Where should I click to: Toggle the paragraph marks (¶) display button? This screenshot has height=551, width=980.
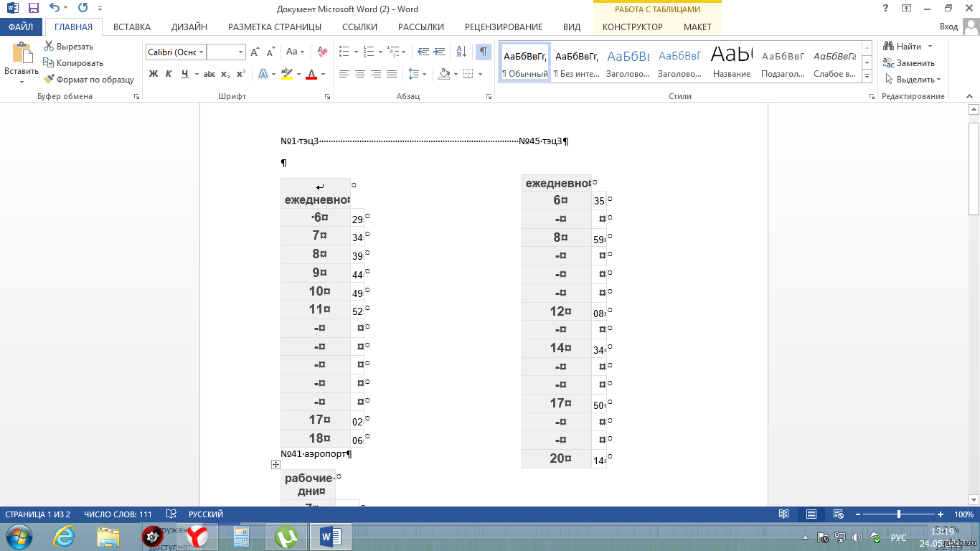[x=484, y=52]
